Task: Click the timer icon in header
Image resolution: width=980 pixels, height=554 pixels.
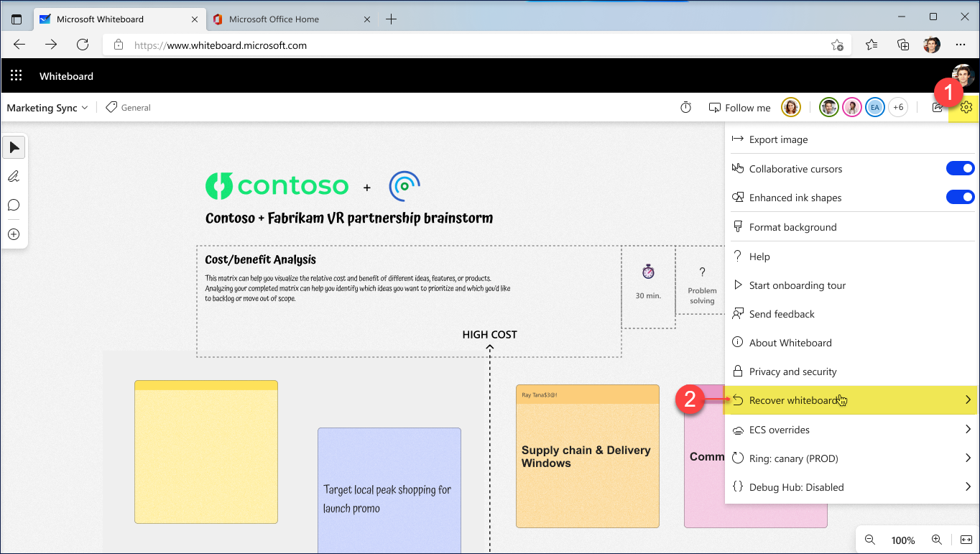Action: 686,108
